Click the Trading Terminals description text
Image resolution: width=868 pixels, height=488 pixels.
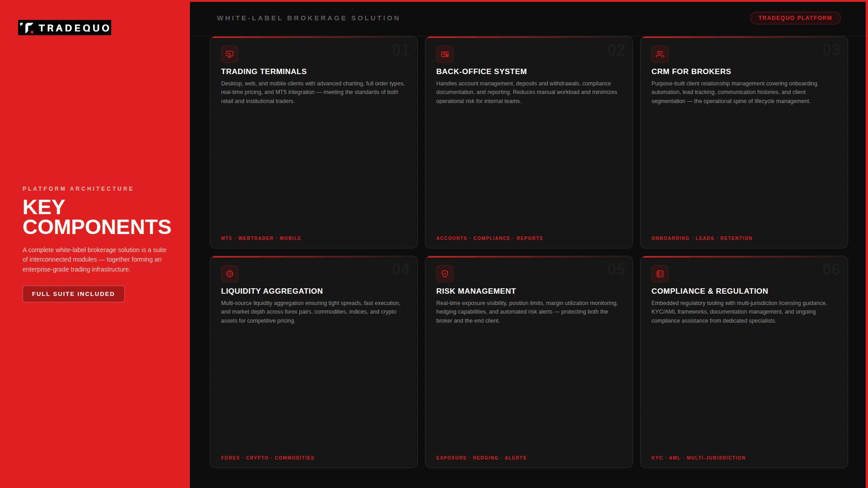pos(313,92)
